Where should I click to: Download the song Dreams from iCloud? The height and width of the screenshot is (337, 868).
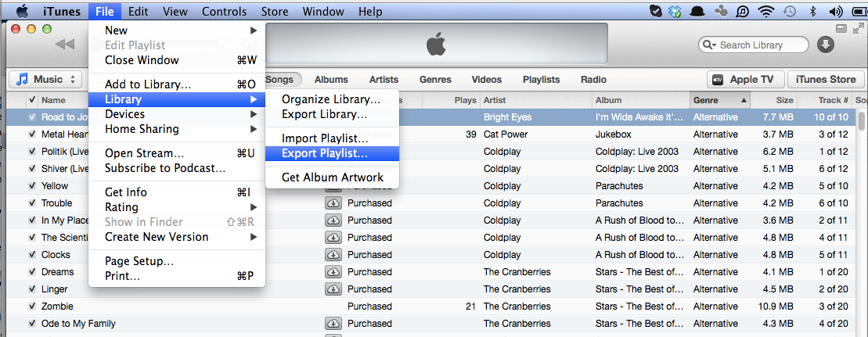coord(333,272)
